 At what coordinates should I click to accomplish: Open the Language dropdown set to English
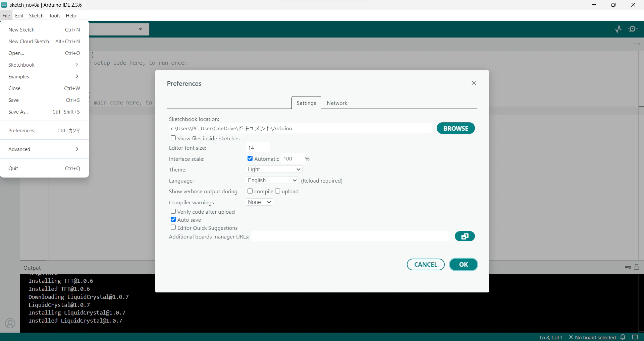click(272, 180)
